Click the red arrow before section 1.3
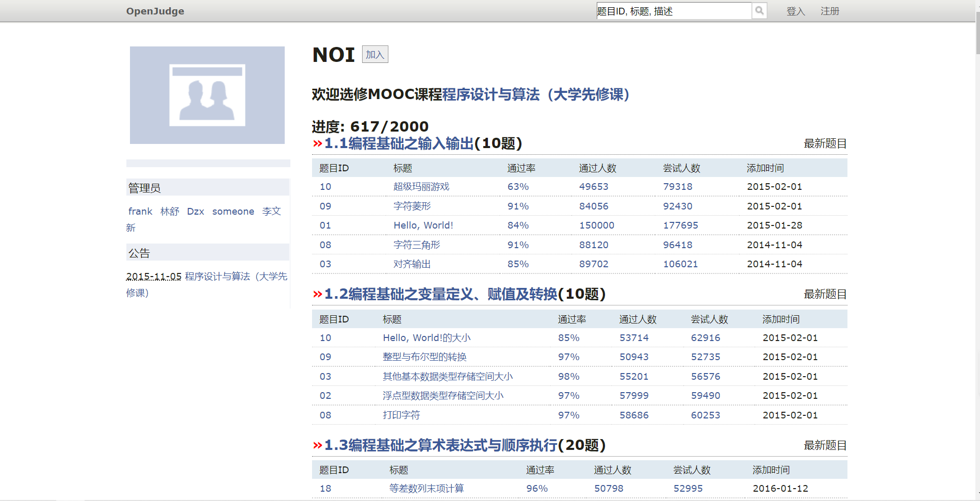Image resolution: width=980 pixels, height=501 pixels. (x=316, y=445)
